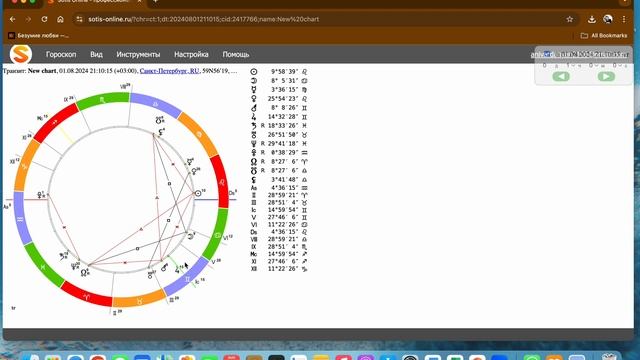Click the Pluto glyph near the Ascendant
This screenshot has width=640, height=360.
[40, 195]
